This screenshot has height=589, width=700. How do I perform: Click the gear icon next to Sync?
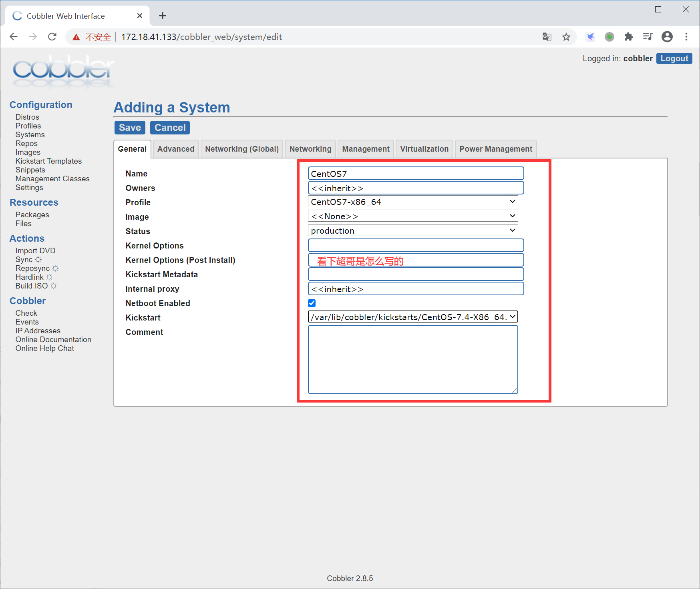point(38,260)
